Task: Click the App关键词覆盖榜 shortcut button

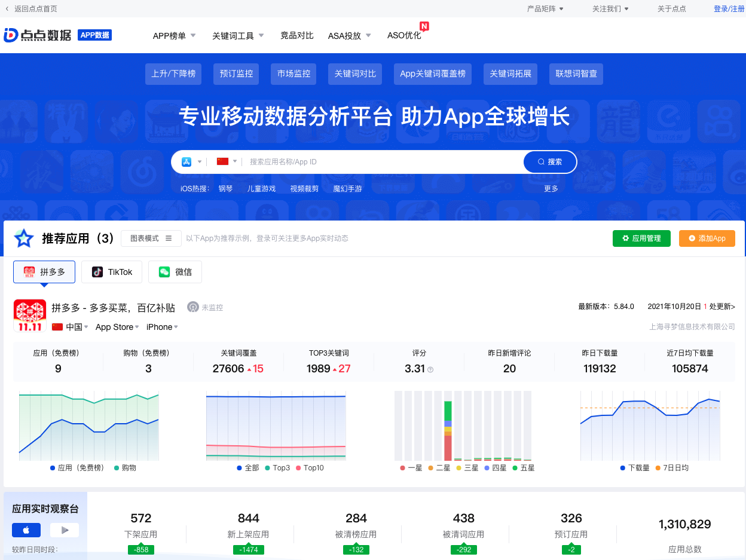Action: coord(433,74)
